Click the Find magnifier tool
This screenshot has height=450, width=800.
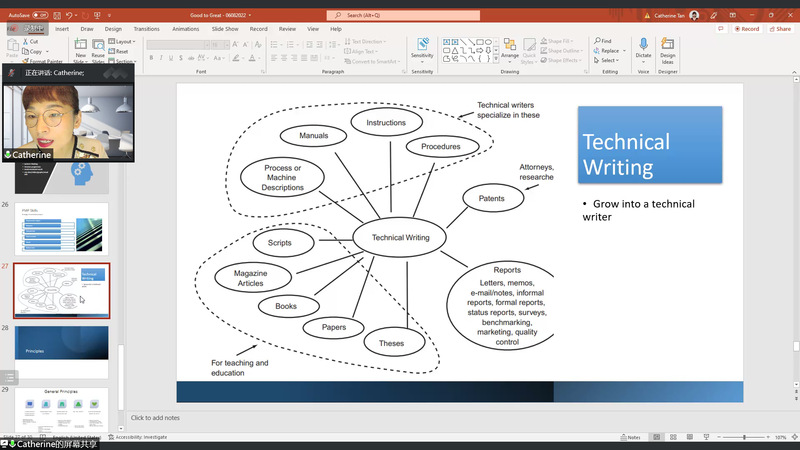point(606,41)
